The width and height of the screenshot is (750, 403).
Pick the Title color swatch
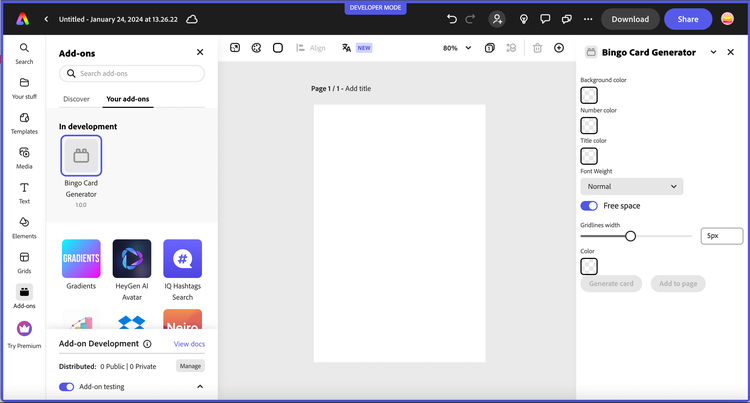[589, 156]
